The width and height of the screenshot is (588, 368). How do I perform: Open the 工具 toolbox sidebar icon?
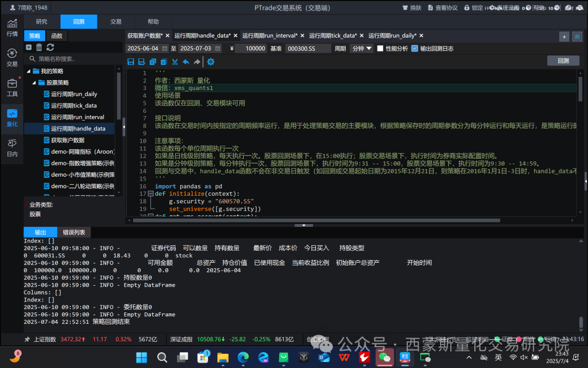(x=12, y=87)
